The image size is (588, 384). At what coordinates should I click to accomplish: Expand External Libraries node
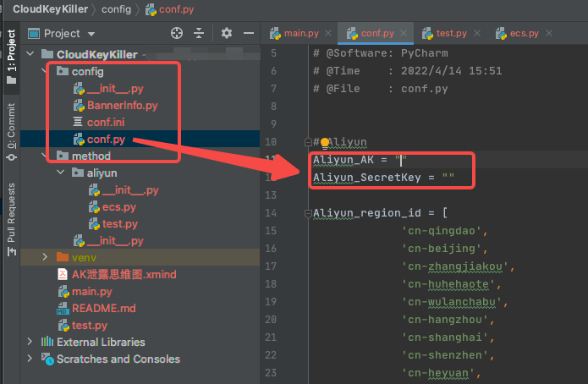click(30, 342)
